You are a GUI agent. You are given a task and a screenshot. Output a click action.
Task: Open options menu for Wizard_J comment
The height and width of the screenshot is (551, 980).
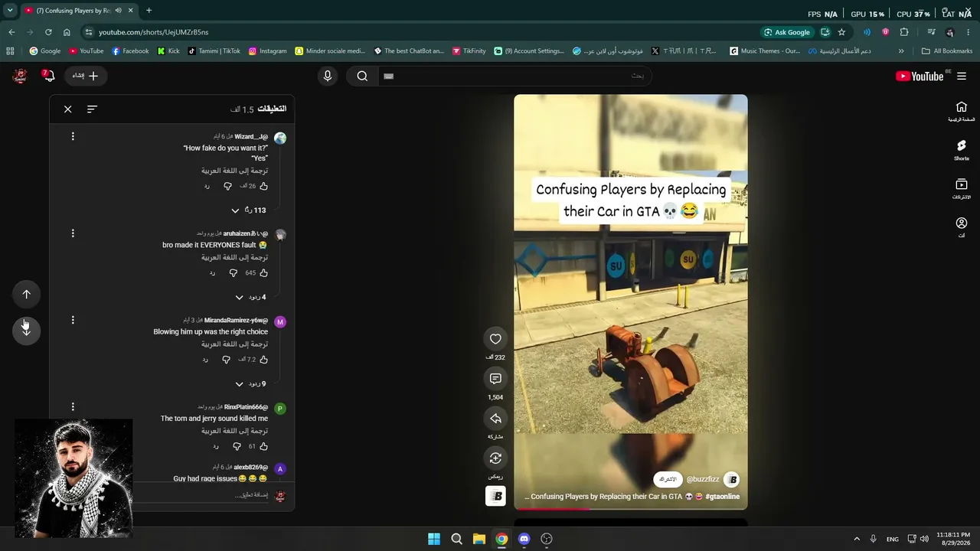(x=73, y=137)
